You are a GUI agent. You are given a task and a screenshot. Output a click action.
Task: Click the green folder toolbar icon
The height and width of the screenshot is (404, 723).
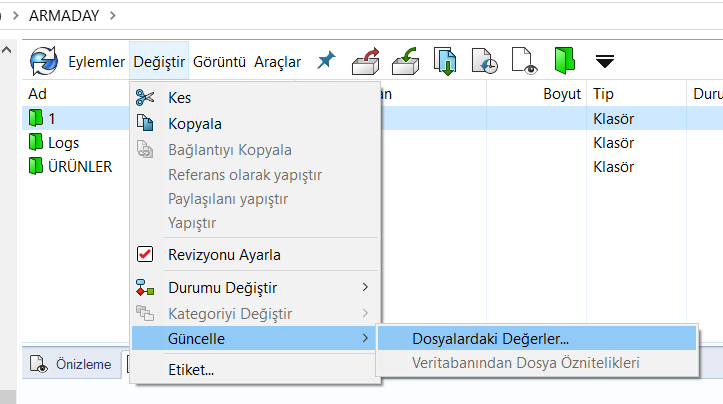coord(565,62)
